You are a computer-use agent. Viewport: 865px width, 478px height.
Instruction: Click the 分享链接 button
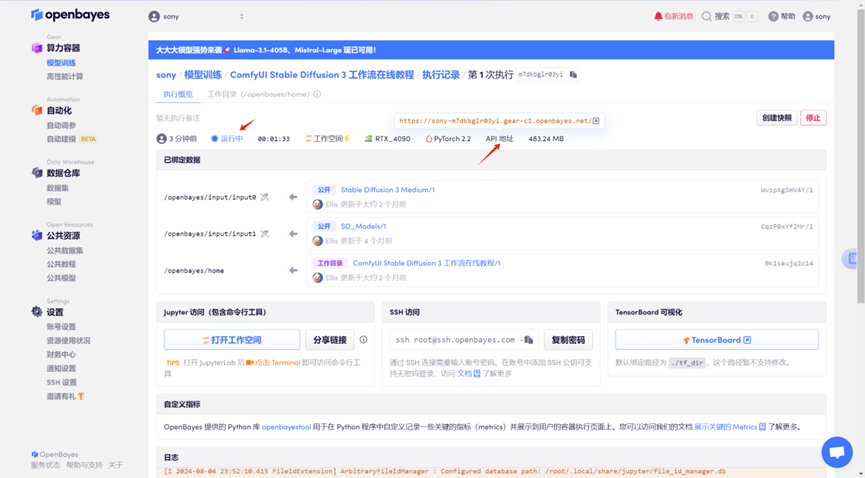coord(330,340)
